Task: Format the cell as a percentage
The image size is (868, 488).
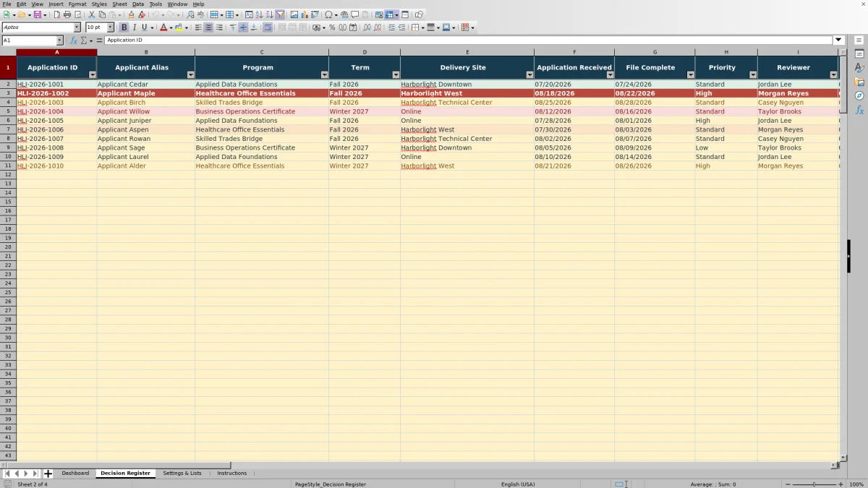Action: (x=332, y=27)
